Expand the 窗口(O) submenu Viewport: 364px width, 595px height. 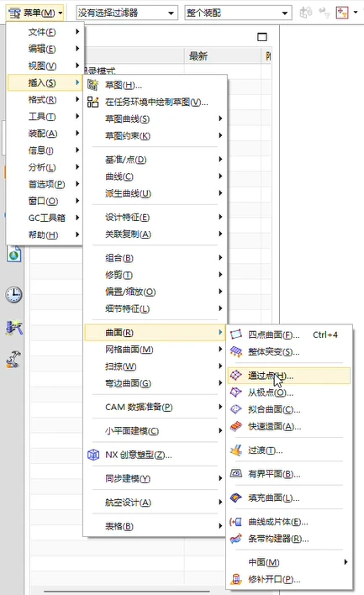pyautogui.click(x=45, y=201)
